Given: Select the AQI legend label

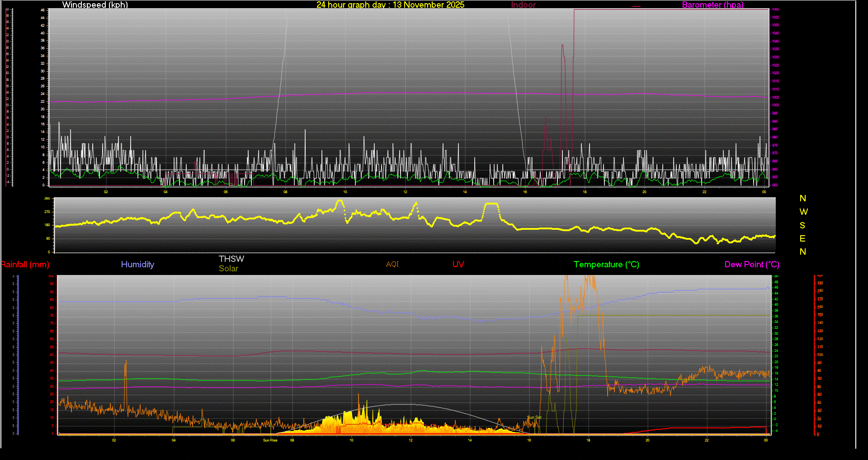Looking at the screenshot, I should pos(392,265).
